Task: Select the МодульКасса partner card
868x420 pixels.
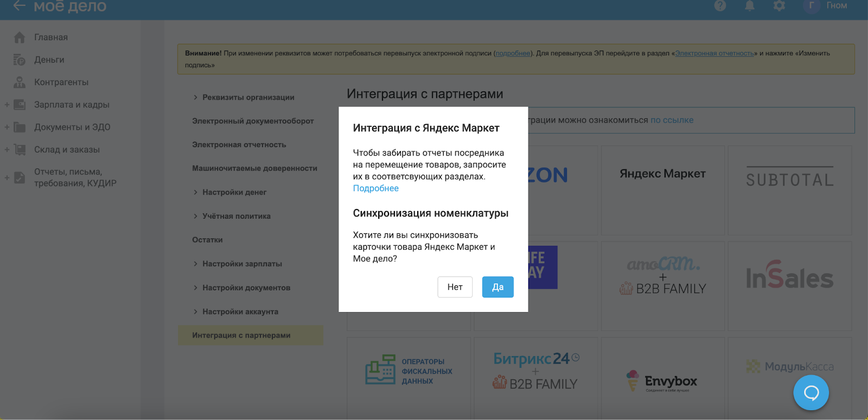Action: pos(790,378)
